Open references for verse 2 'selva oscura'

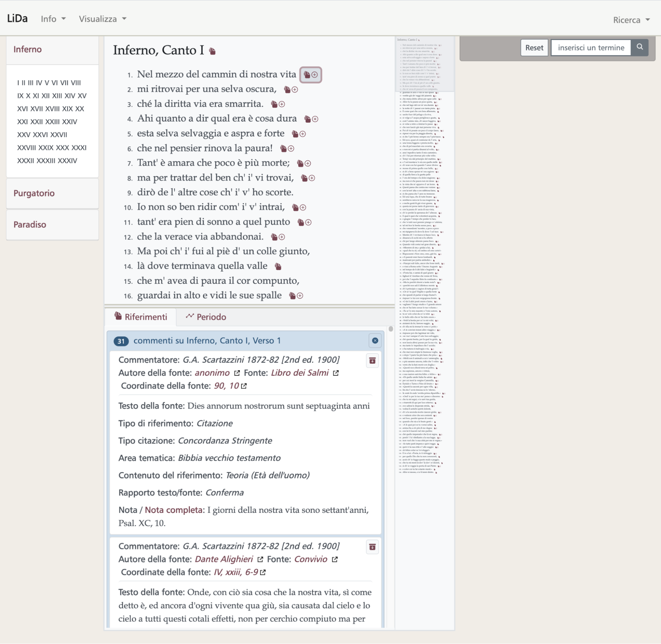click(287, 90)
